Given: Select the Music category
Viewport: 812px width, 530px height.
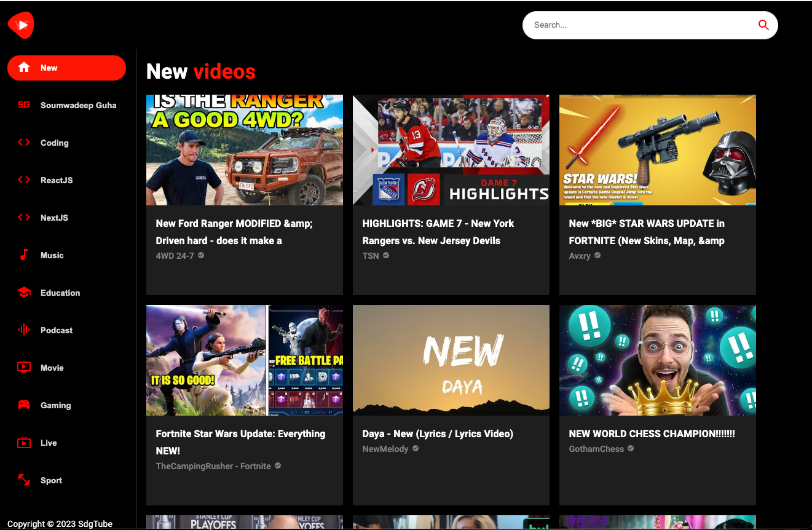Looking at the screenshot, I should click(66, 255).
